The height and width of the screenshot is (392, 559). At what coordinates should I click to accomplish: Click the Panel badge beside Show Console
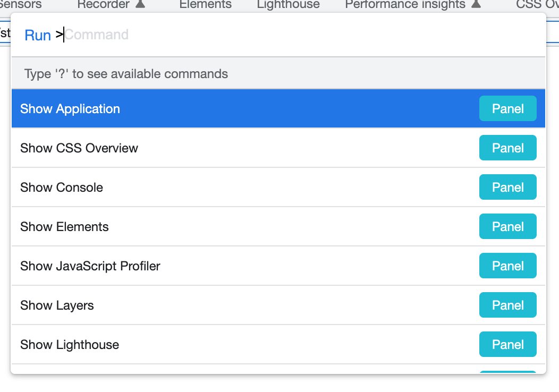(x=507, y=187)
